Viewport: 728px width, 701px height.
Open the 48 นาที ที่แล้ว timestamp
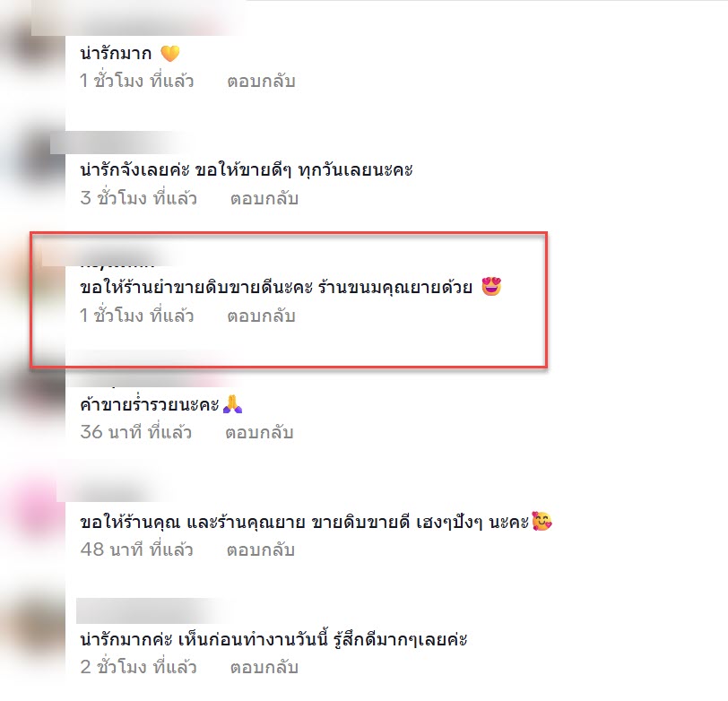(x=136, y=550)
